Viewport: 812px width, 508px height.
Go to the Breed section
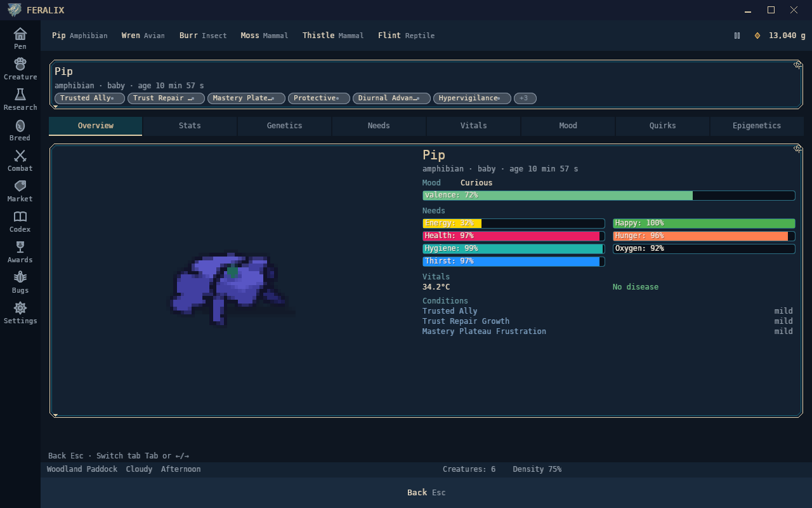(20, 130)
